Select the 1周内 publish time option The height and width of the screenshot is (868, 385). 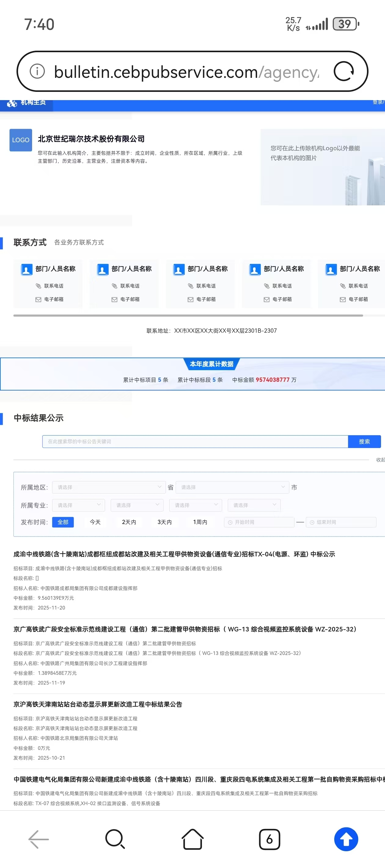200,522
